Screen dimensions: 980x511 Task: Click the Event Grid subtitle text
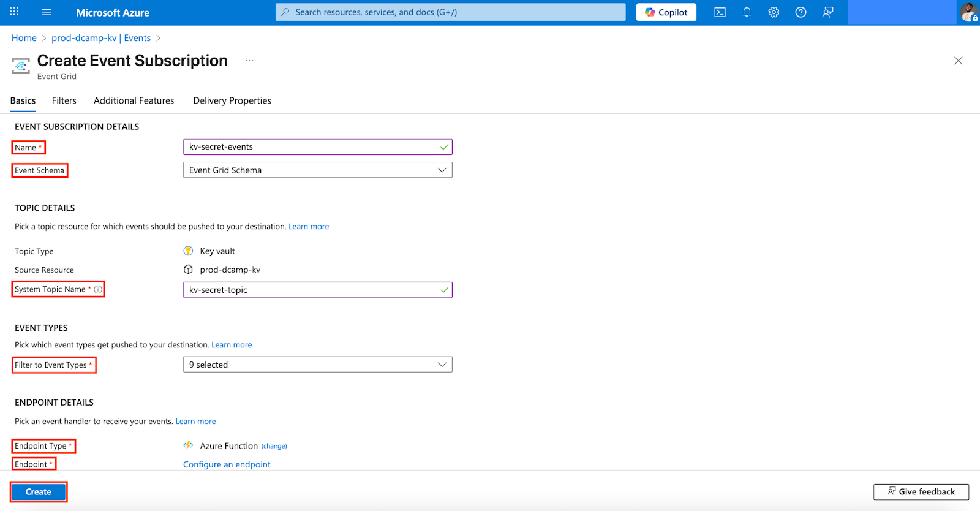click(x=57, y=77)
